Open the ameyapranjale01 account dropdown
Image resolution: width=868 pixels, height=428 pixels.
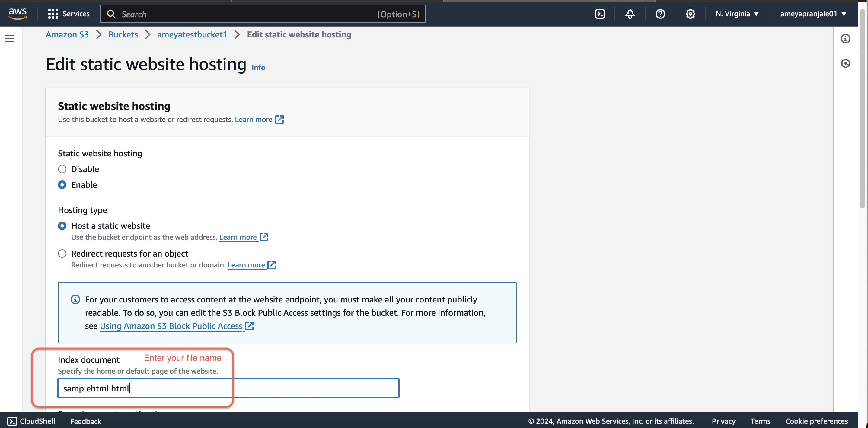click(x=813, y=14)
